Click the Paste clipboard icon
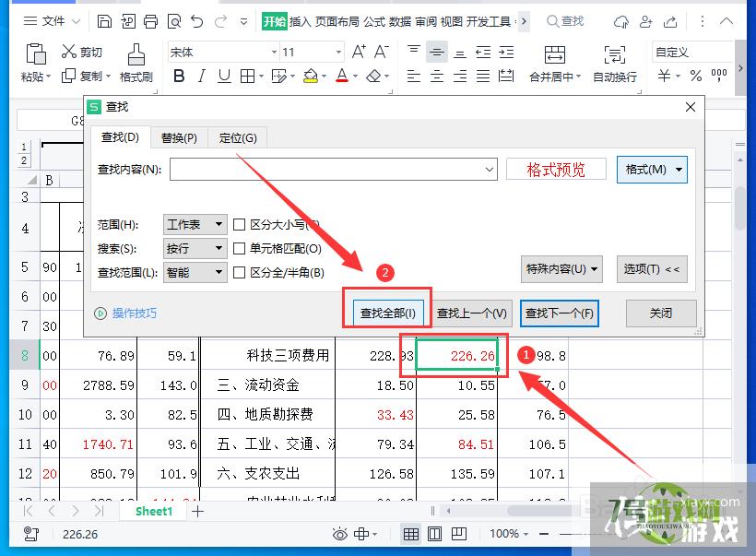Viewport: 756px width, 556px height. [36, 53]
